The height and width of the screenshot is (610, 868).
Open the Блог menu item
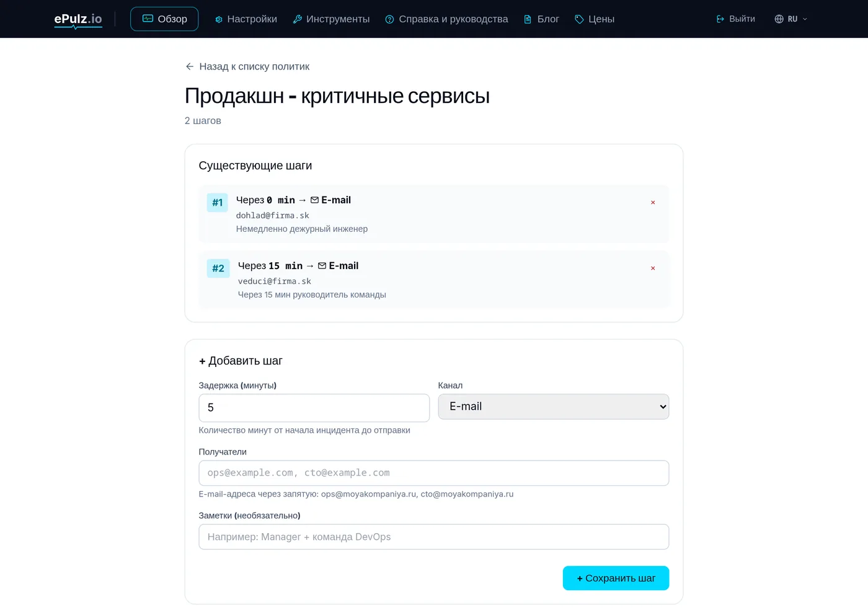[541, 19]
